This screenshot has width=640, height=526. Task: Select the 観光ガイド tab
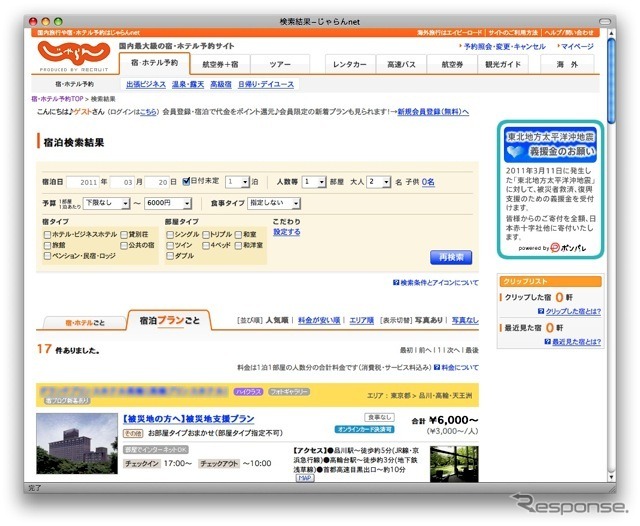pyautogui.click(x=503, y=64)
